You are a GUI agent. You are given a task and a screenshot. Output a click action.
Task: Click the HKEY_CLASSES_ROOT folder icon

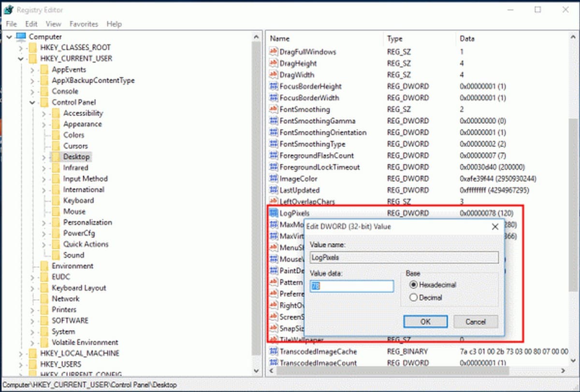click(x=33, y=48)
